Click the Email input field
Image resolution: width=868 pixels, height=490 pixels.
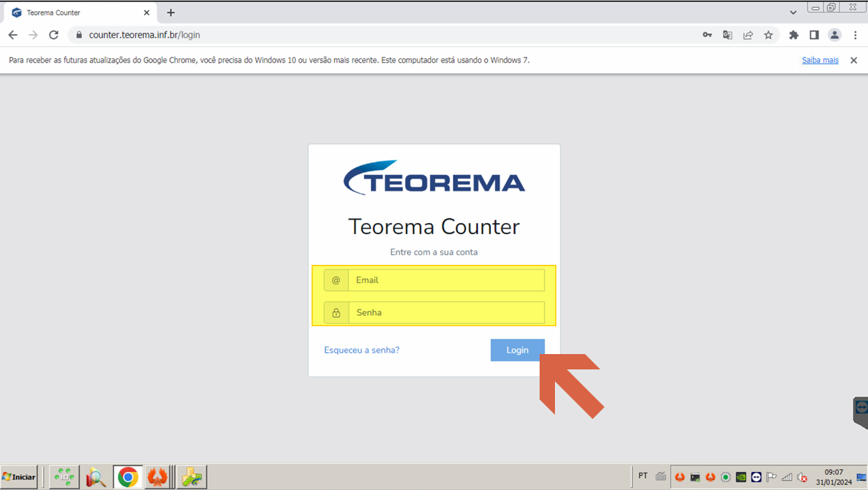446,280
